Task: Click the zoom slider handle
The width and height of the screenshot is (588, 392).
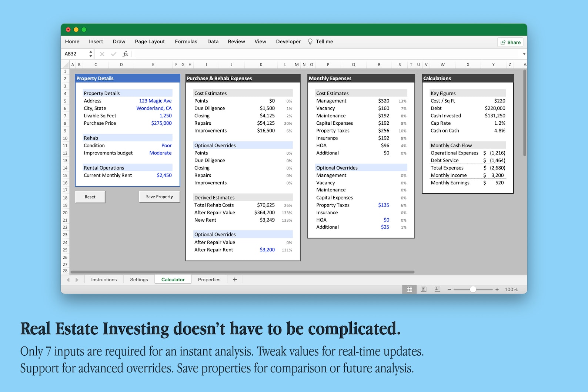Action: pos(473,289)
